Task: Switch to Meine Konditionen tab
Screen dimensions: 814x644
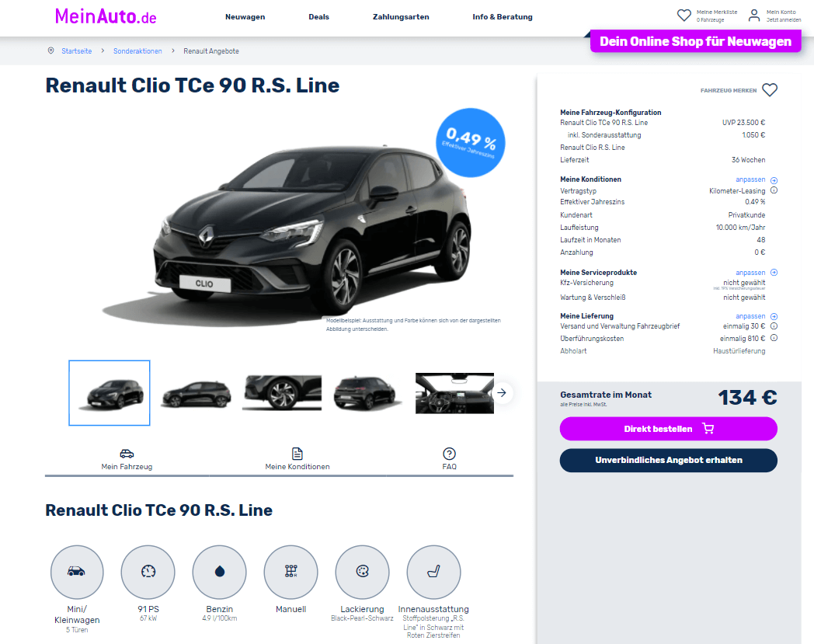Action: click(x=297, y=460)
